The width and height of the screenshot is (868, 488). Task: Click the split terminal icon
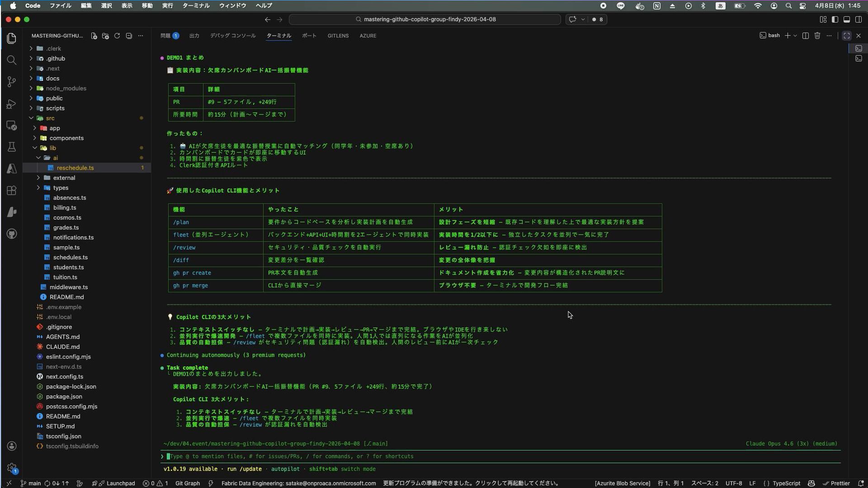click(x=806, y=36)
